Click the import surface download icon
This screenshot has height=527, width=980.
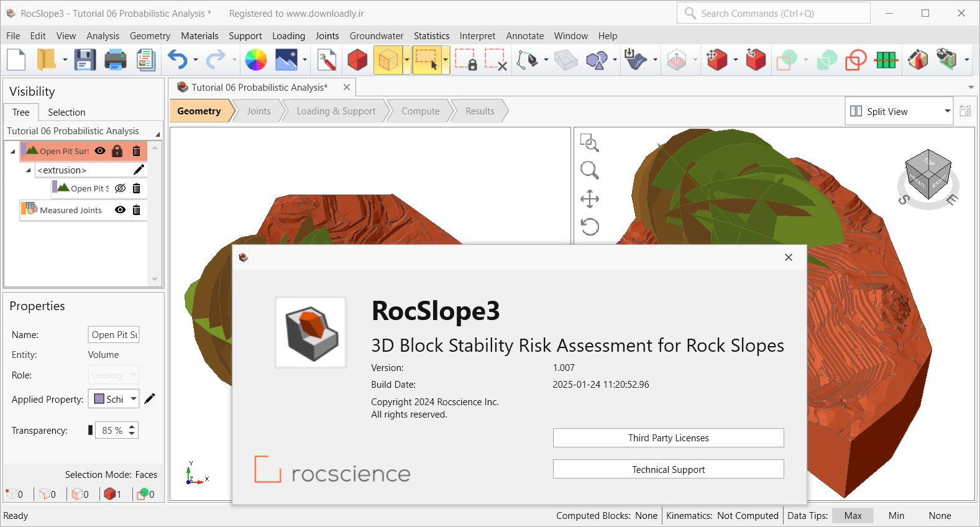tap(636, 60)
